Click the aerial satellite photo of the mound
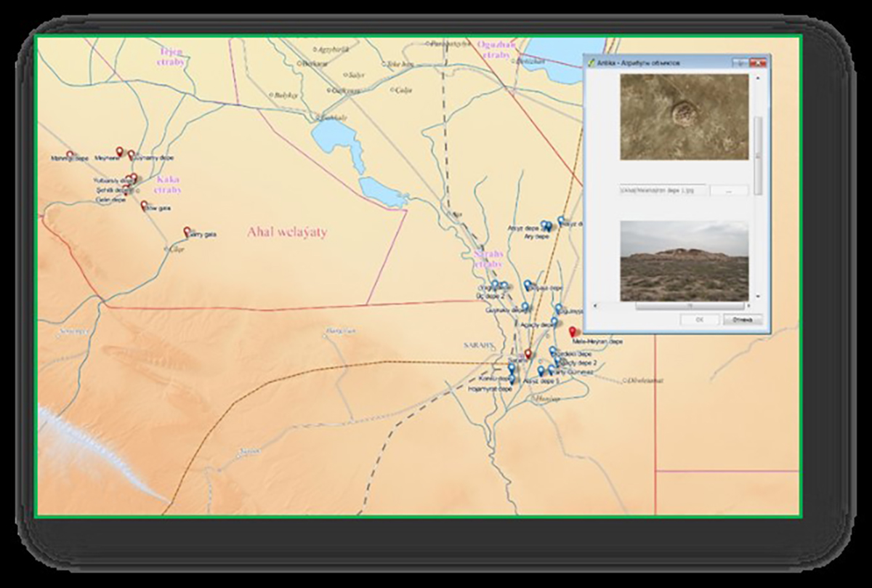This screenshot has height=588, width=872. coord(684,116)
